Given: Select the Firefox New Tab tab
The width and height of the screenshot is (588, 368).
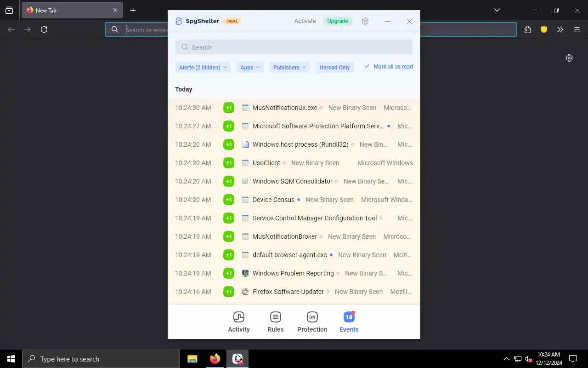Looking at the screenshot, I should click(72, 10).
